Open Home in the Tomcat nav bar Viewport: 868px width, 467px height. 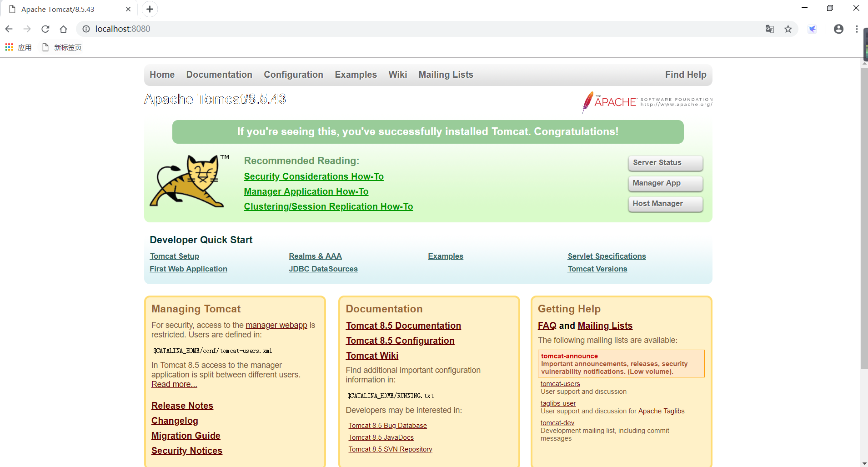pos(162,75)
